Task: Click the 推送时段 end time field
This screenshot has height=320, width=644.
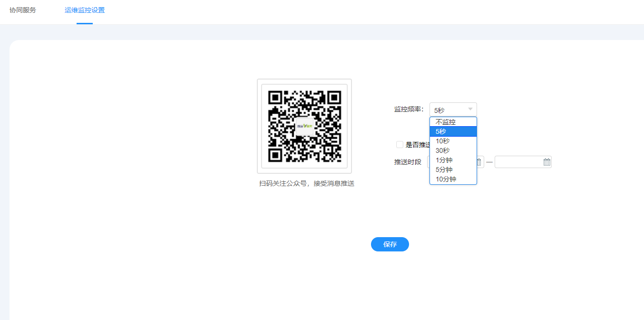Action: click(518, 162)
